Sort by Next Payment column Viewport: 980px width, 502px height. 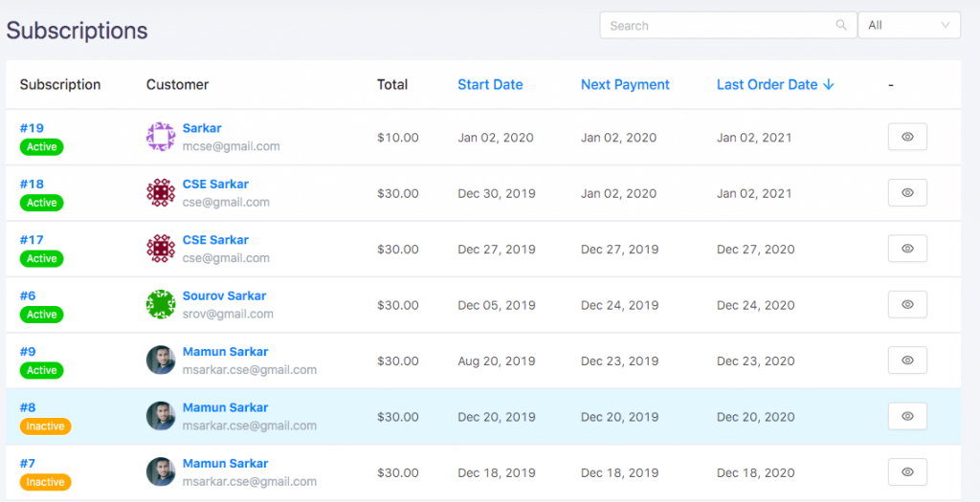click(625, 85)
